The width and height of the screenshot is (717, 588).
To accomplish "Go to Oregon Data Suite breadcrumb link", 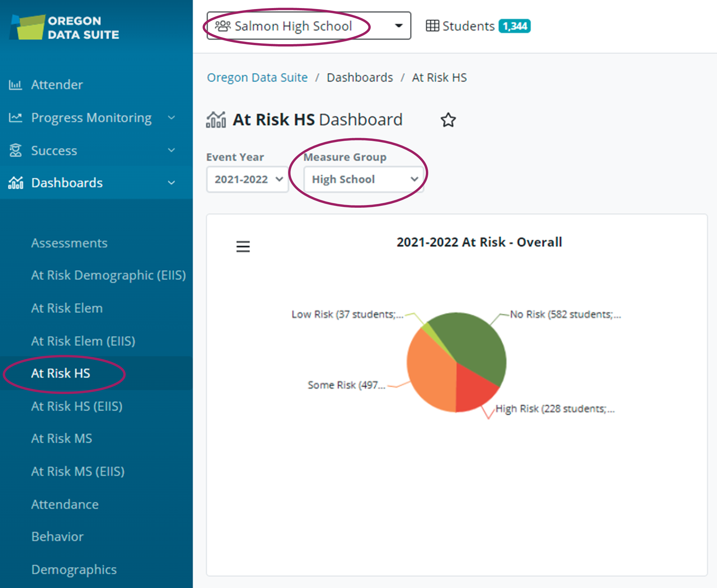I will [x=257, y=78].
